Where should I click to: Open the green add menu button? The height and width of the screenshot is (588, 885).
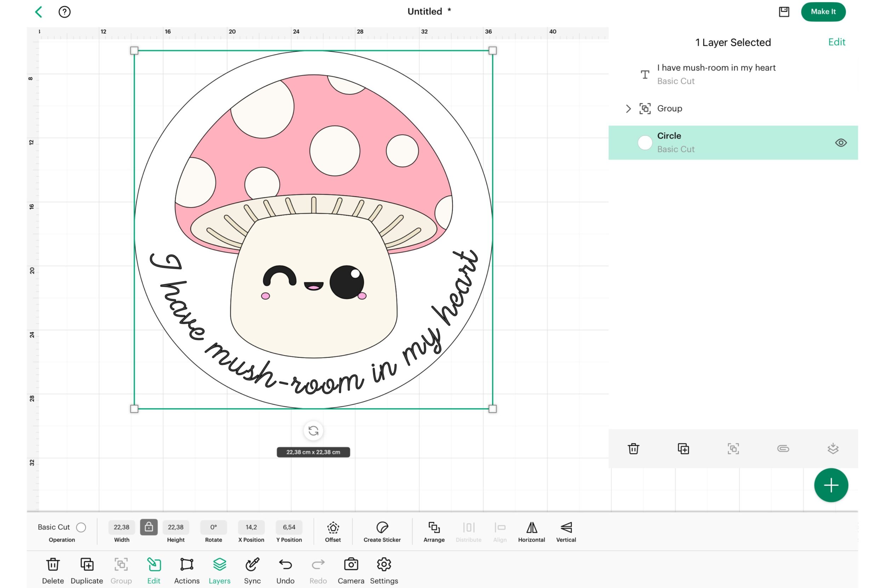[830, 485]
